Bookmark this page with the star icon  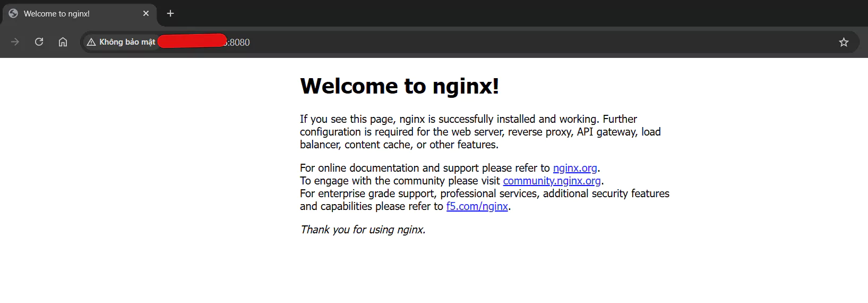tap(844, 42)
